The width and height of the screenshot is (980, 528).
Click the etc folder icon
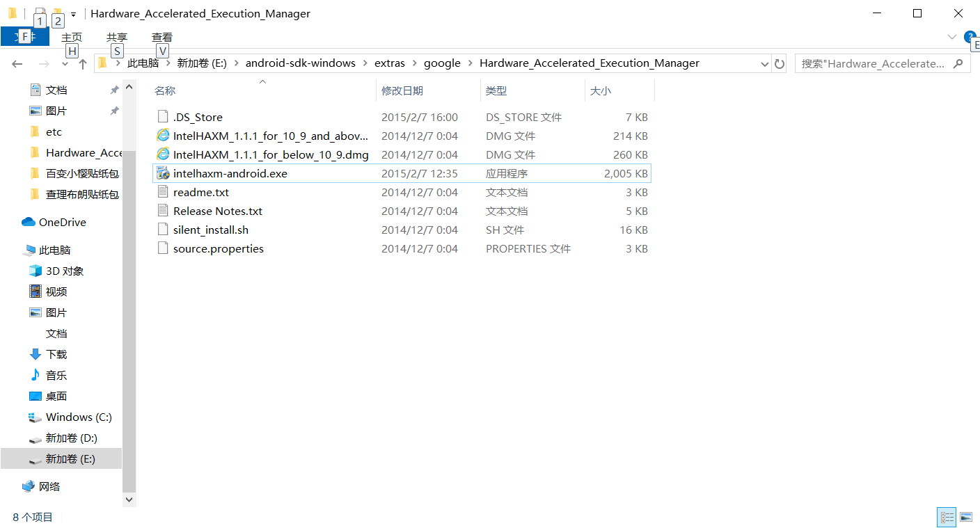[x=35, y=131]
